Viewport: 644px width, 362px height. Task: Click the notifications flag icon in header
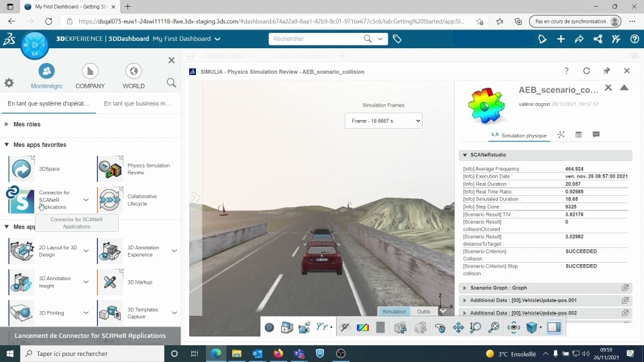coord(542,39)
